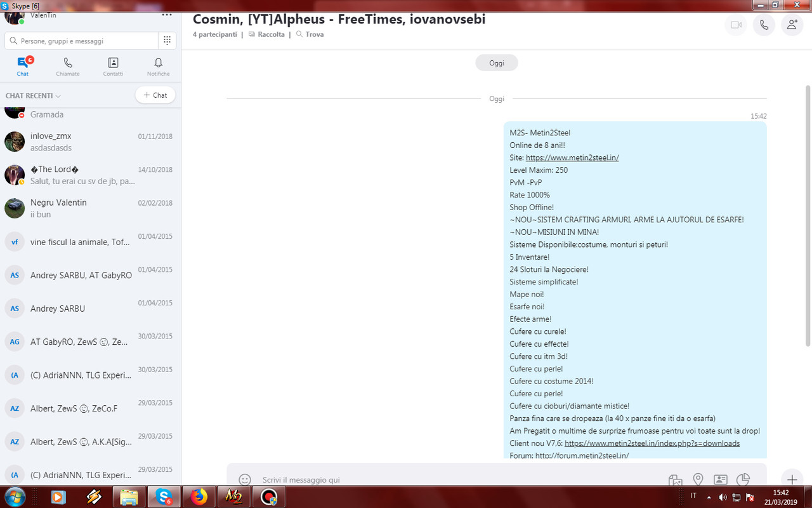This screenshot has width=812, height=508.
Task: Attach files using the media icon
Action: point(675,480)
